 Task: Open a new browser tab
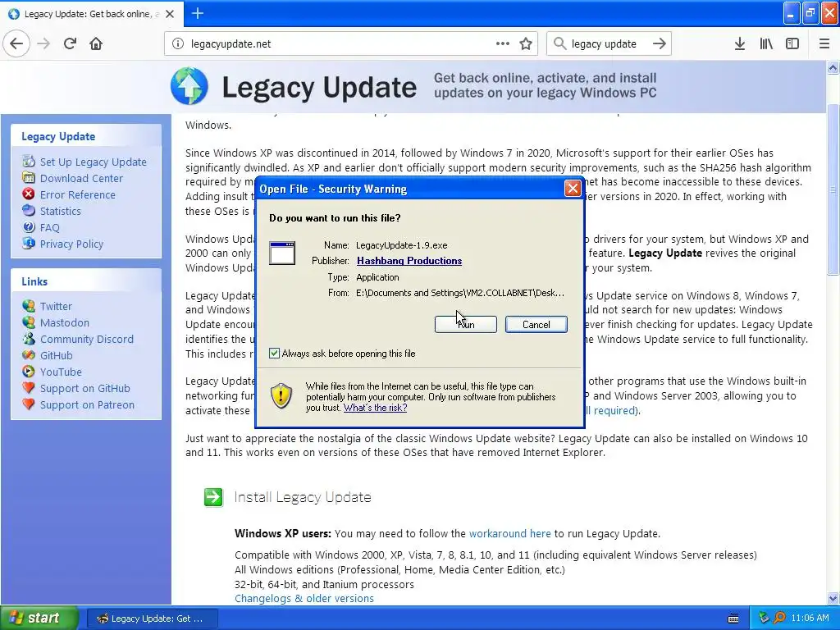click(197, 13)
